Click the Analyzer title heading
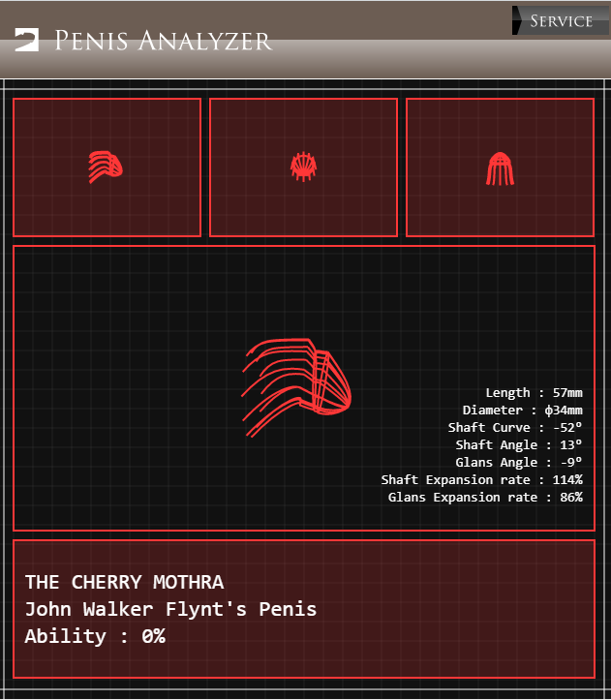Viewport: 611px width, 700px height. (163, 41)
